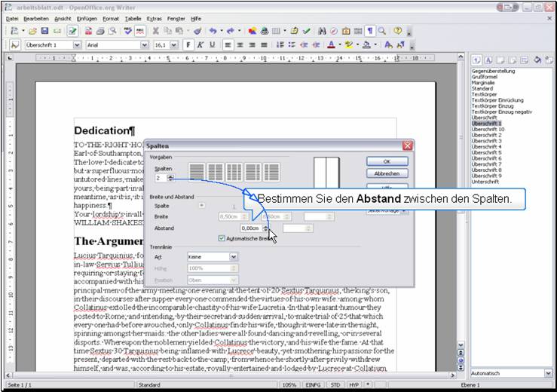The image size is (557, 392).
Task: Click the Abstand spacing input field
Action: coord(249,228)
